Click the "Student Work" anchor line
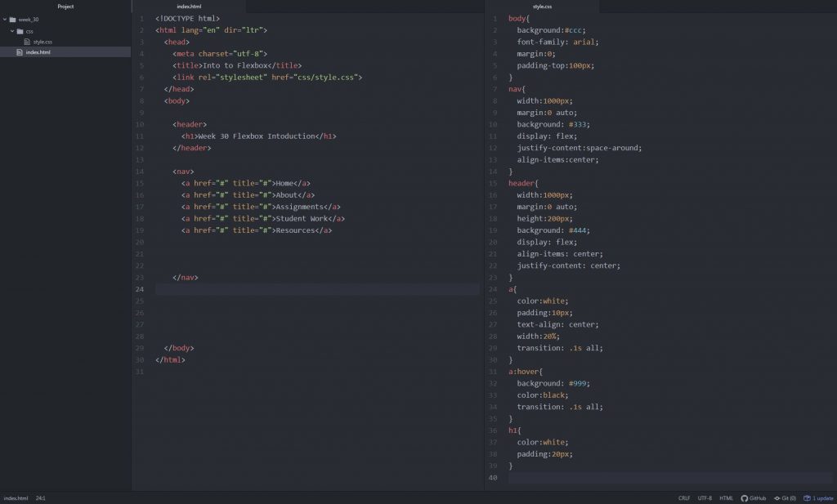The image size is (837, 504). point(262,219)
